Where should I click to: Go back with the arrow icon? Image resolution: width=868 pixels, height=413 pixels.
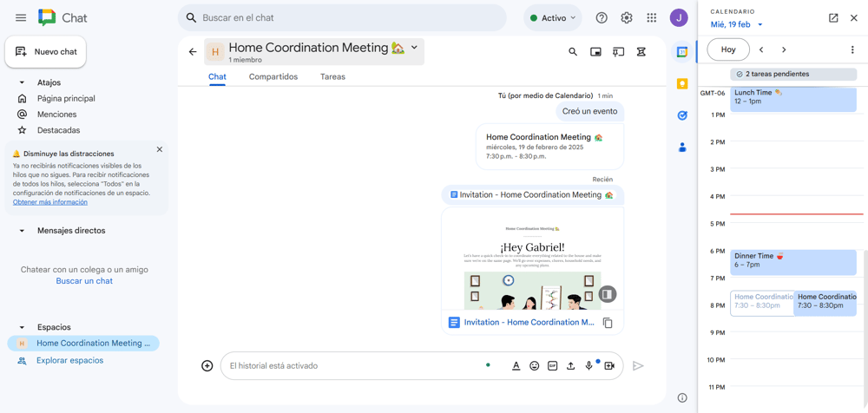pyautogui.click(x=193, y=51)
